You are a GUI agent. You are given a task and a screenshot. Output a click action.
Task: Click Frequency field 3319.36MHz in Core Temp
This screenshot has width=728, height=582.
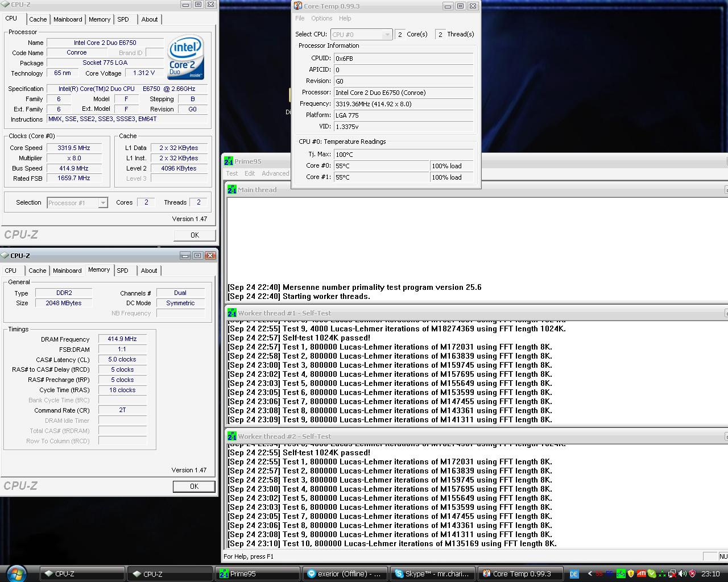coord(403,104)
